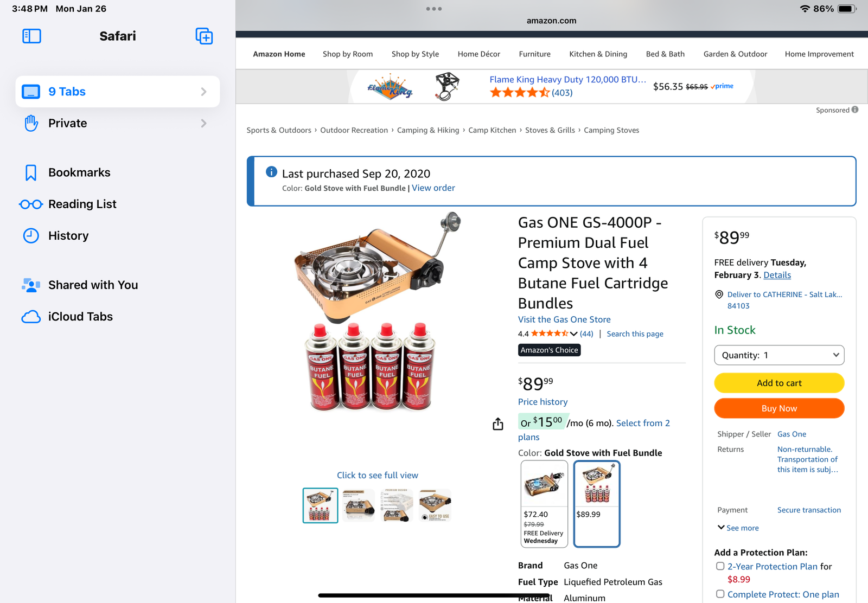Open Bookmarks in the sidebar
Image resolution: width=868 pixels, height=603 pixels.
[79, 172]
